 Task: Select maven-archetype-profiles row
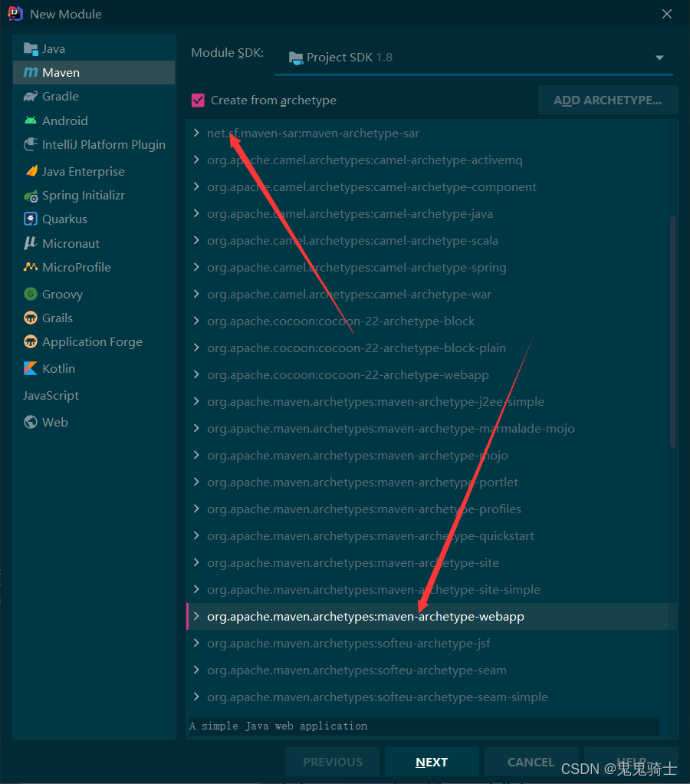(427, 509)
